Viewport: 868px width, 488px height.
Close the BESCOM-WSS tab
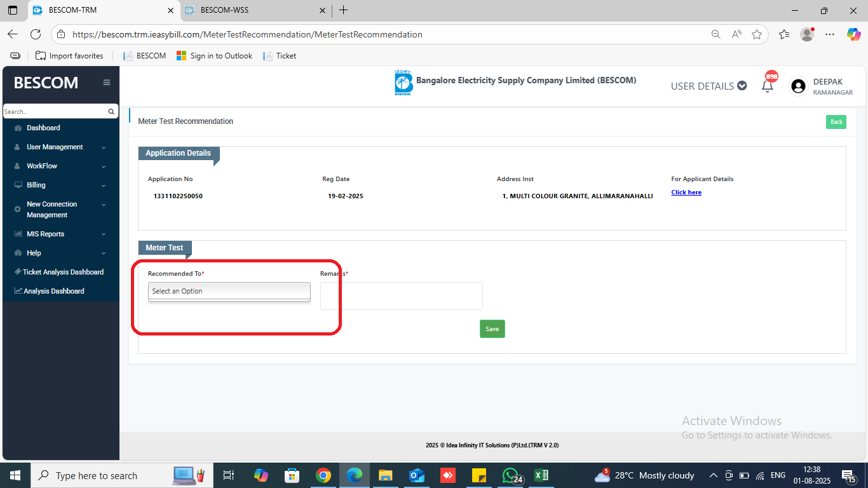(x=322, y=10)
